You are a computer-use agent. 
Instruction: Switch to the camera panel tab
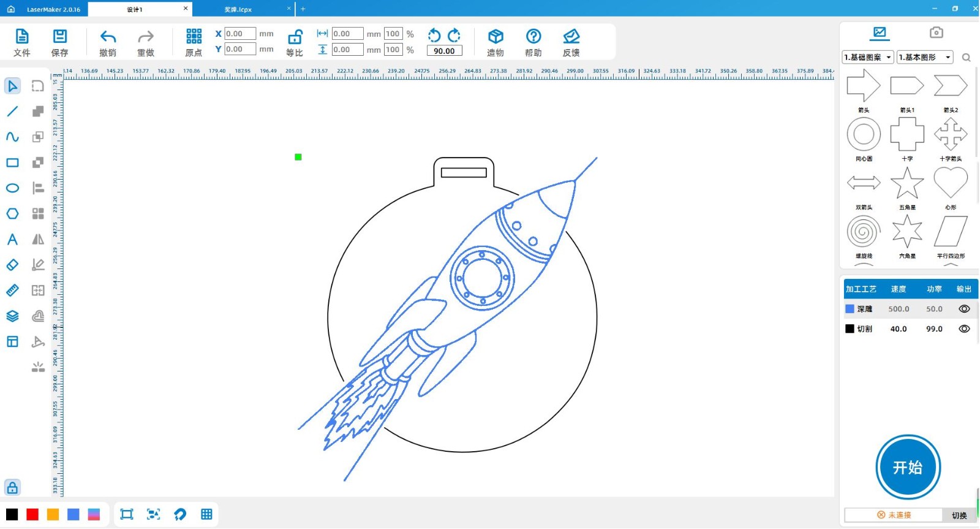(x=936, y=32)
